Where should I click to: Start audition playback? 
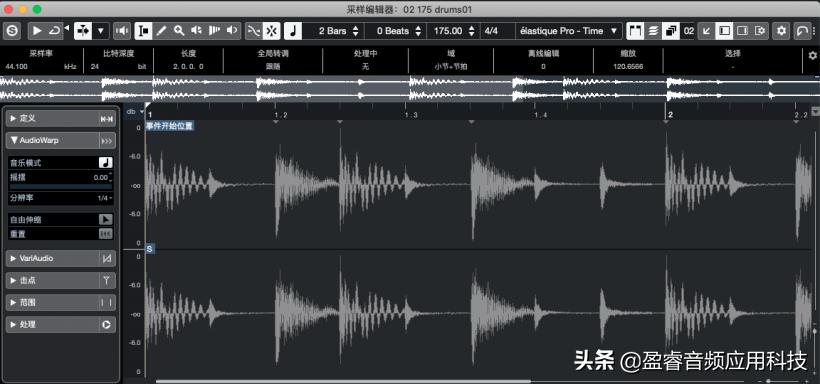point(37,31)
